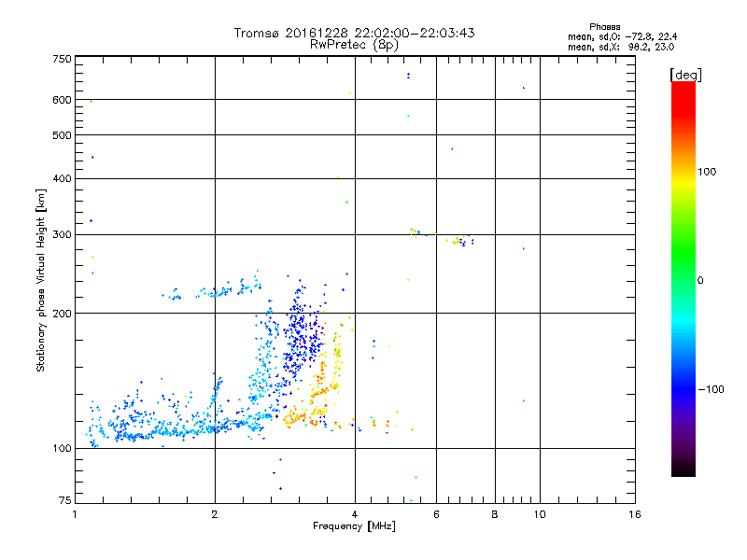The width and height of the screenshot is (747, 560).
Task: Click the plot title 'Tromsø 20161228 22:02:00-22:03:43'
Action: pos(354,33)
